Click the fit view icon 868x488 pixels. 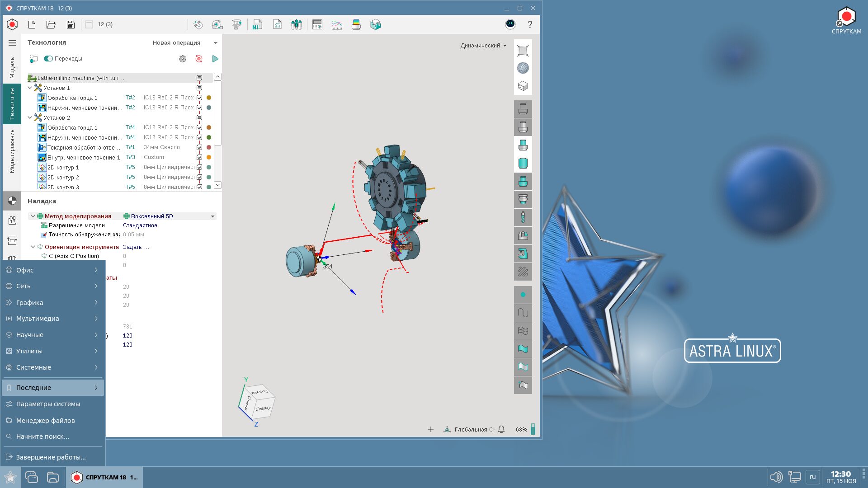[523, 51]
